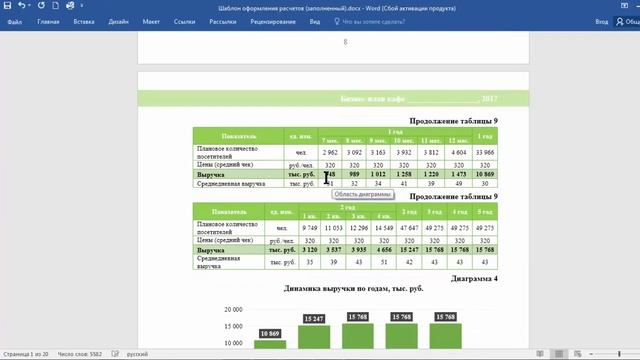Open the Вид tab

coord(315,22)
